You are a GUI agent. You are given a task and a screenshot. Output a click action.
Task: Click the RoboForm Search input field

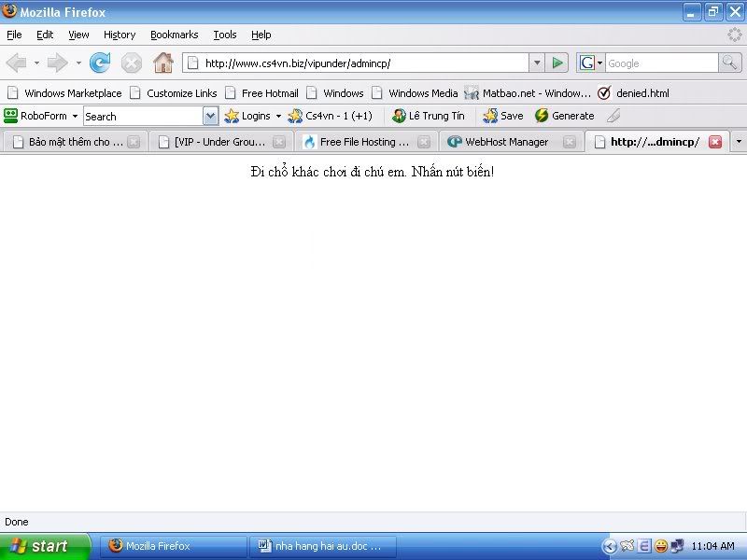coord(142,116)
